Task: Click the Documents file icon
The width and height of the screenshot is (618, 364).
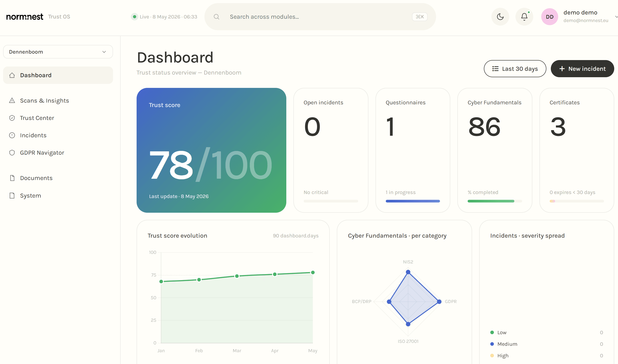Action: 12,178
